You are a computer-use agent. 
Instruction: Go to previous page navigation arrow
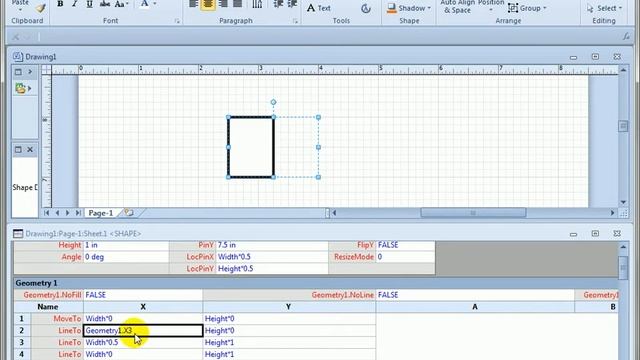[x=57, y=213]
